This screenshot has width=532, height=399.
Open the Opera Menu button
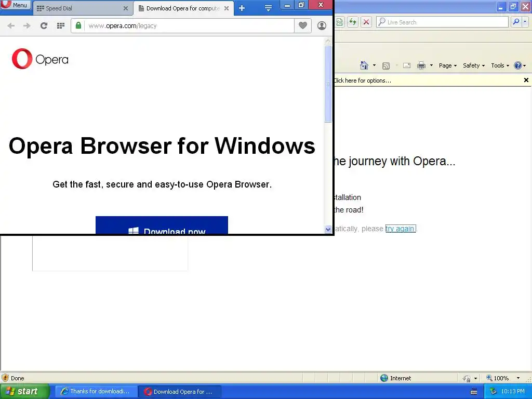click(16, 5)
